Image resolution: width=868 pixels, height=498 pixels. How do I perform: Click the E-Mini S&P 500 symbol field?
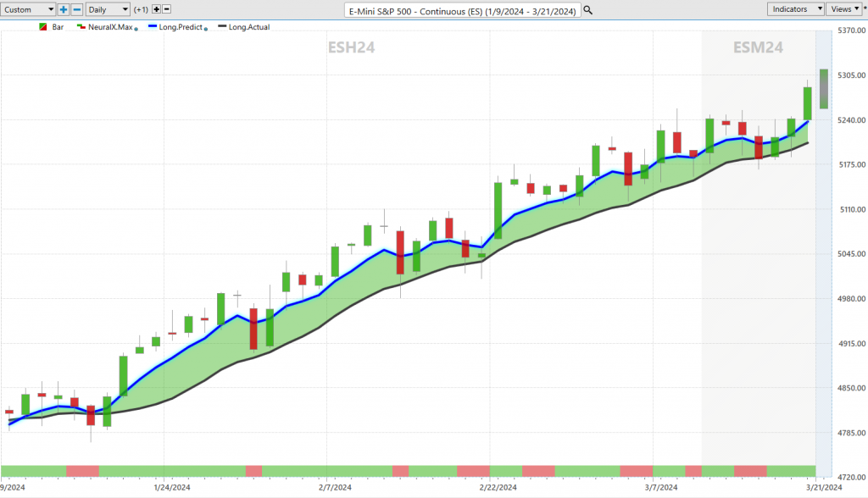pos(463,10)
